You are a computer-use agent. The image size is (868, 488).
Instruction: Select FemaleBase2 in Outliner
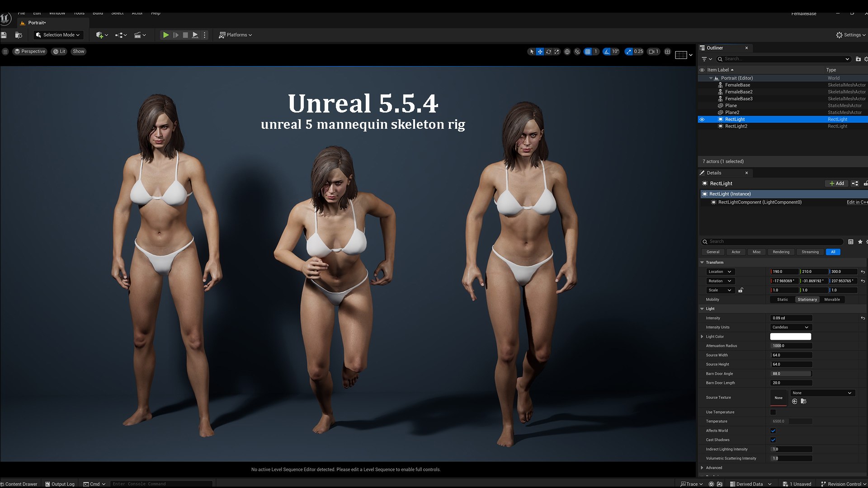coord(739,92)
